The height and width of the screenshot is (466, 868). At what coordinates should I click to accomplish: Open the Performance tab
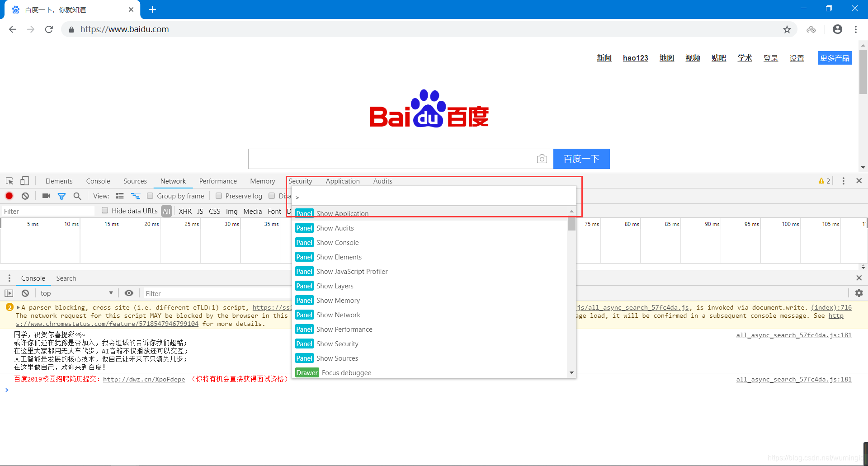[x=218, y=181]
